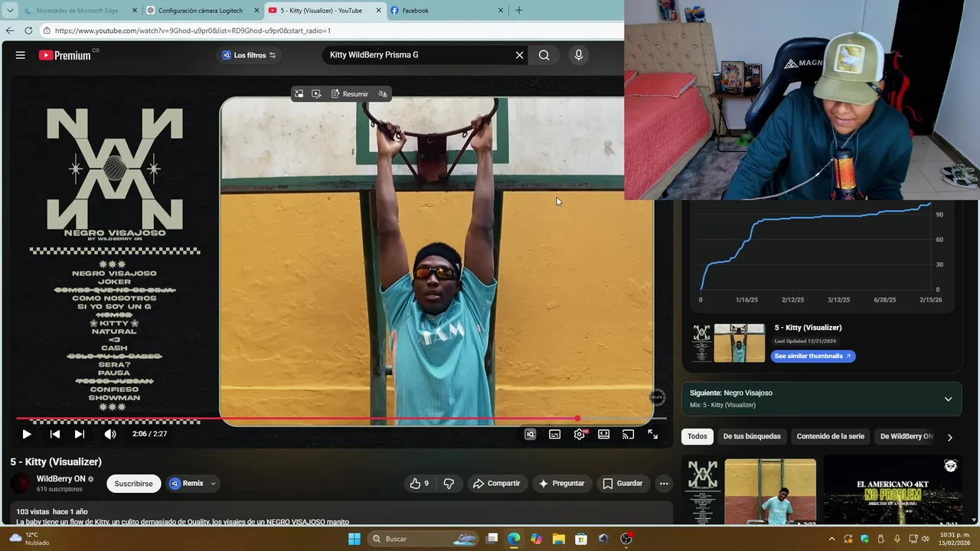Image resolution: width=980 pixels, height=551 pixels.
Task: Open the YouTube guide hamburger menu
Action: tap(21, 55)
